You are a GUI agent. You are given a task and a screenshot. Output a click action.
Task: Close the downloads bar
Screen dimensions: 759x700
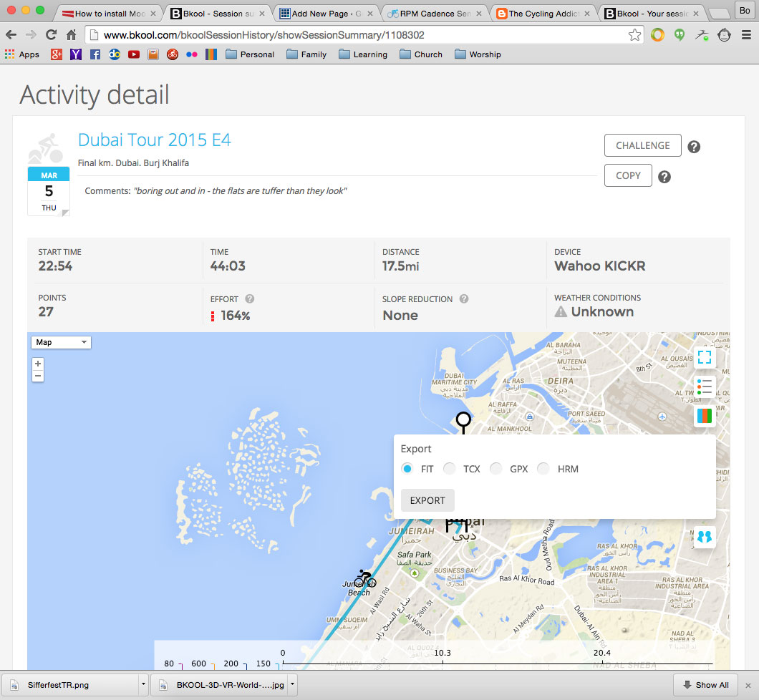748,685
